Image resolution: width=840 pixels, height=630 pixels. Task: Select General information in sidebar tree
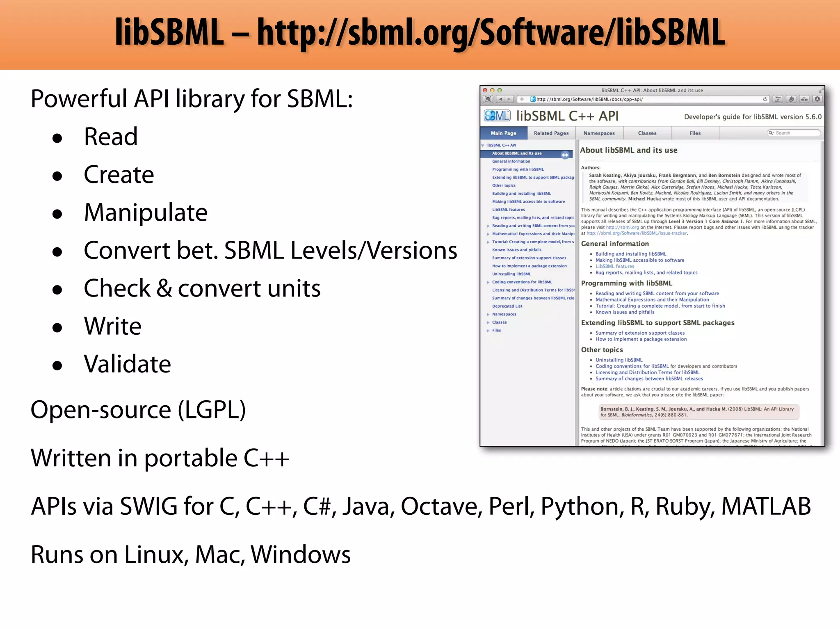coord(511,162)
